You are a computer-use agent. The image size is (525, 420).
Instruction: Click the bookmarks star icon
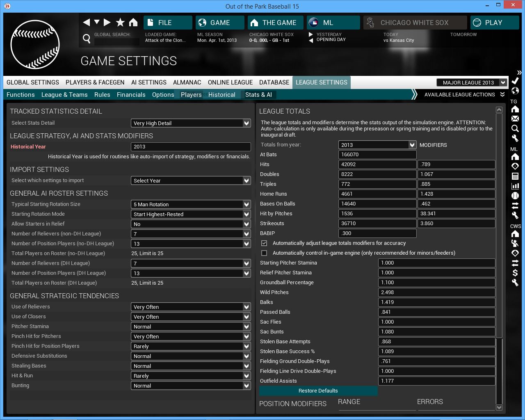coord(120,23)
